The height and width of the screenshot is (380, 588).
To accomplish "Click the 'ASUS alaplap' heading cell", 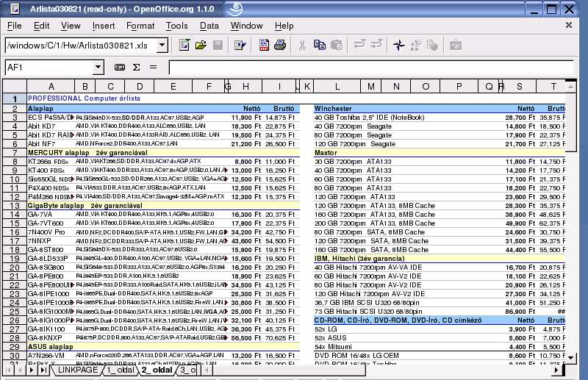I will (51, 347).
